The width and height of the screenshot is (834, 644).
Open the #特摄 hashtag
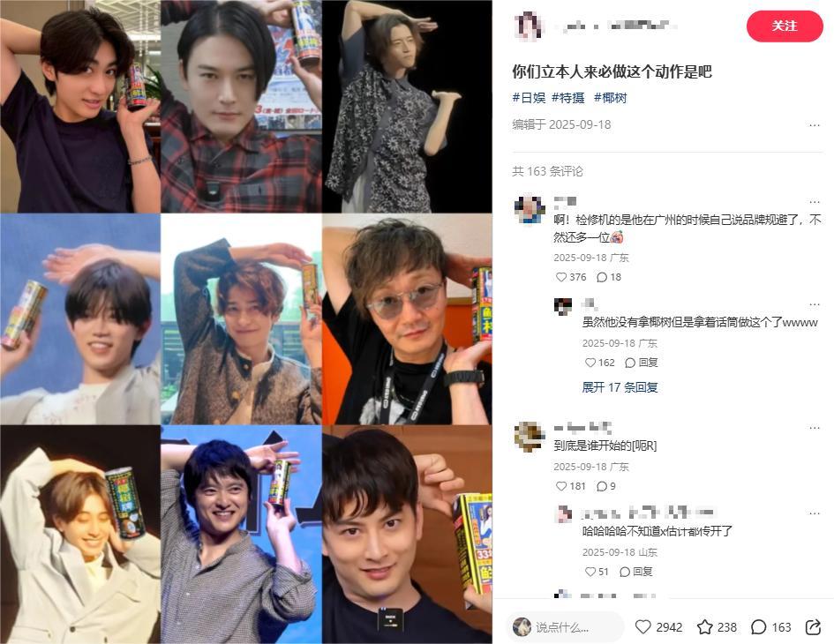tap(568, 98)
